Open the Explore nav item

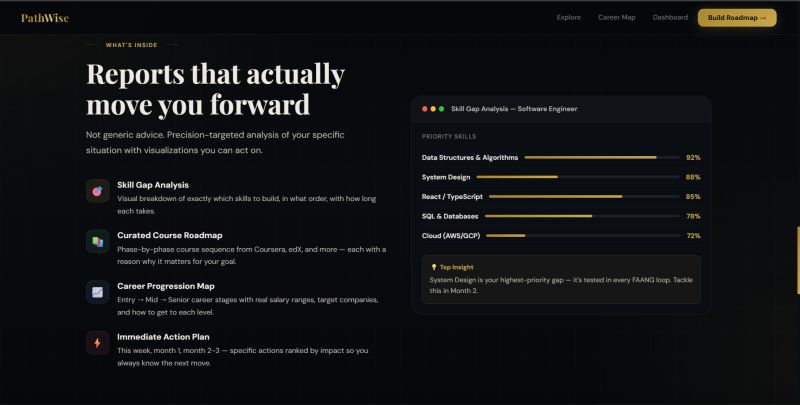568,17
